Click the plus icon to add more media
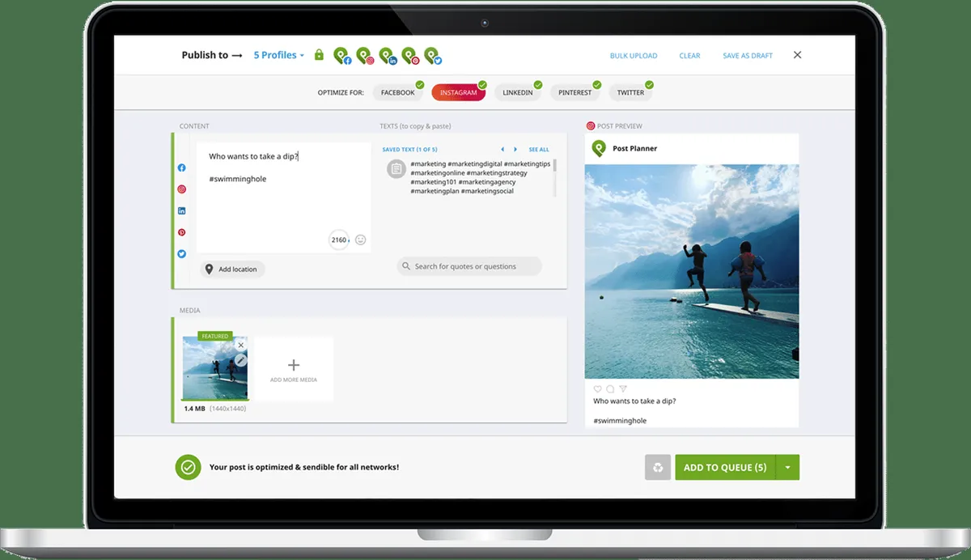Screen dimensions: 971x560 (294, 365)
